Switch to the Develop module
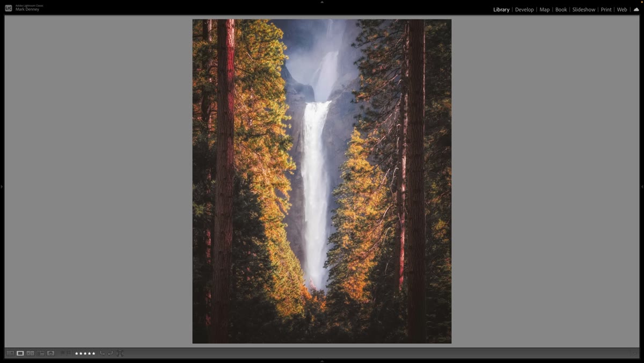This screenshot has height=363, width=644. point(524,10)
